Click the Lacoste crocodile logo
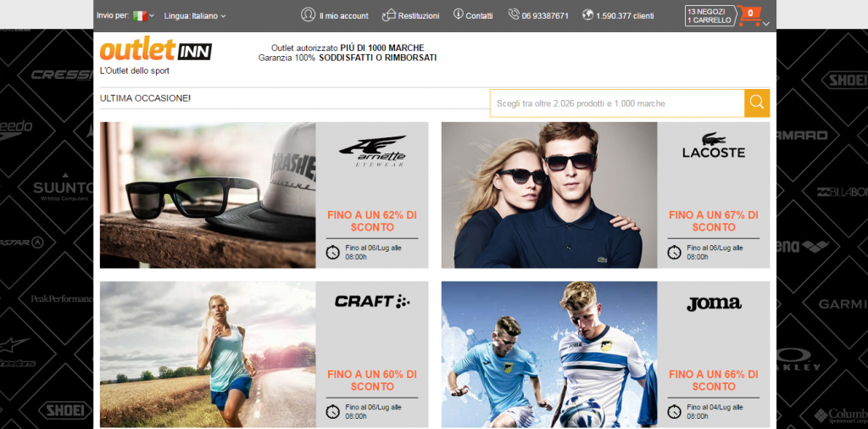Screen dimensions: 868x429 pyautogui.click(x=714, y=146)
